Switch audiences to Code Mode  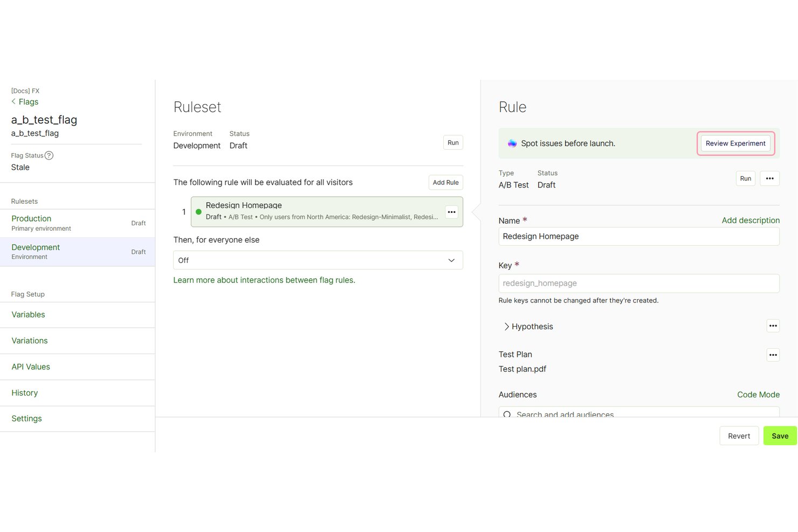[758, 395]
